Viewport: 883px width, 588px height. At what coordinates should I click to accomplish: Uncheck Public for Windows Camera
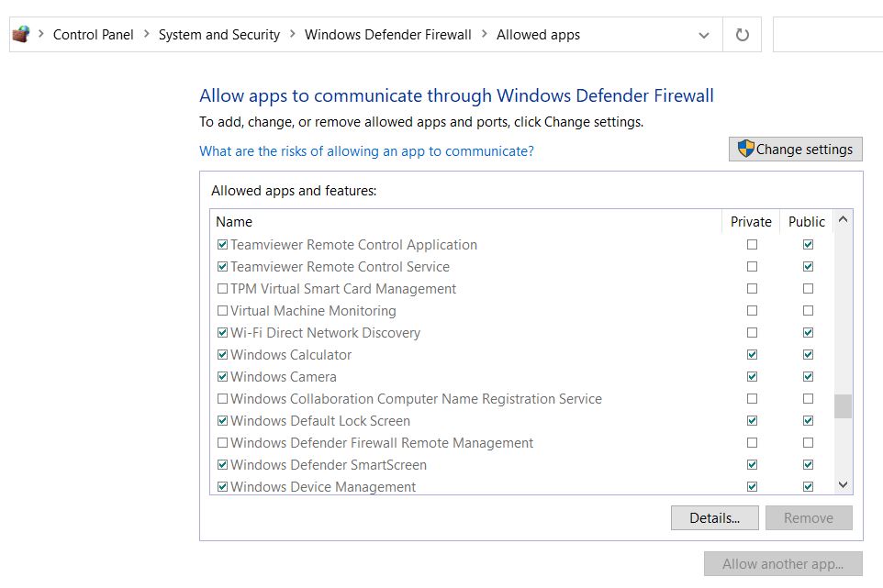click(808, 376)
